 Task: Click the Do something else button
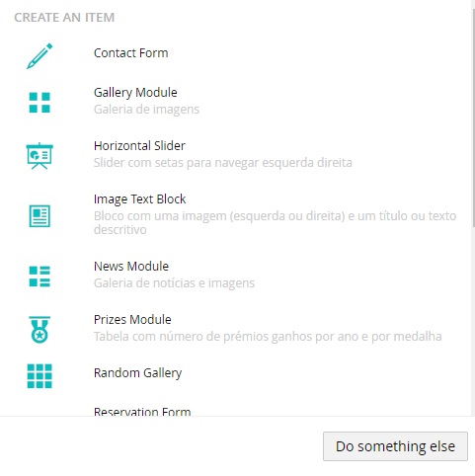coord(395,446)
